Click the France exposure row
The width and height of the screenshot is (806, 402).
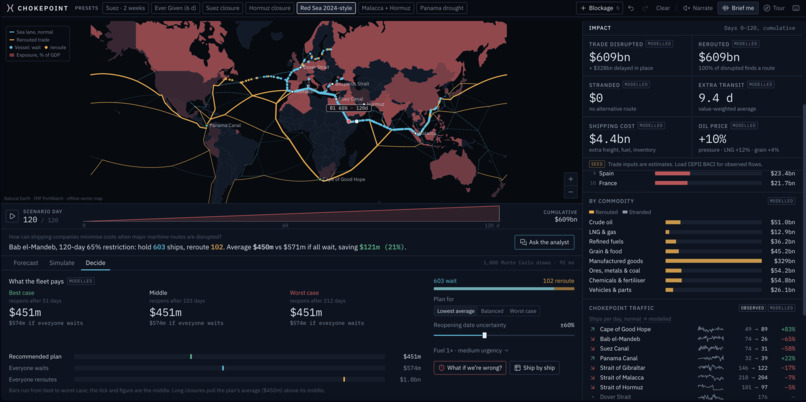coord(692,183)
